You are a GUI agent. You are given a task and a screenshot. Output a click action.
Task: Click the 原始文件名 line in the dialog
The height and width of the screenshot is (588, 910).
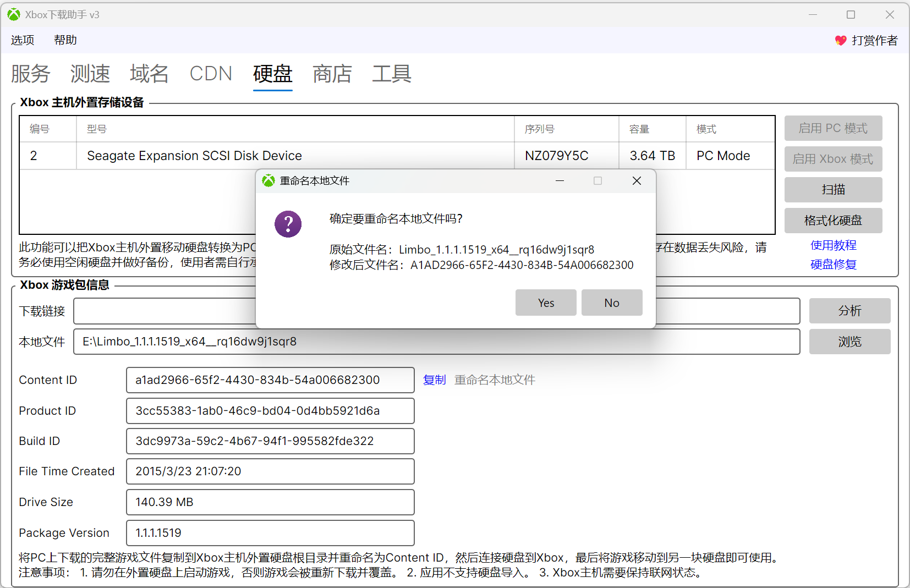tap(462, 250)
